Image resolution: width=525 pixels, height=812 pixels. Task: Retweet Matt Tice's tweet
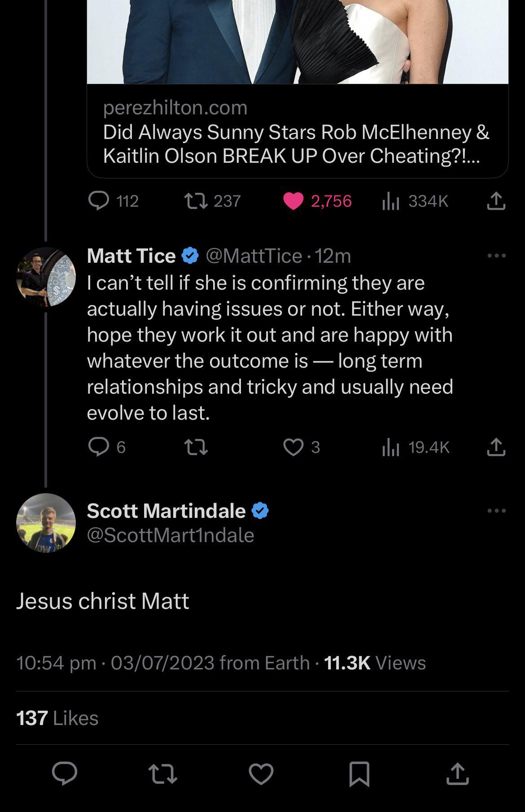tap(196, 447)
